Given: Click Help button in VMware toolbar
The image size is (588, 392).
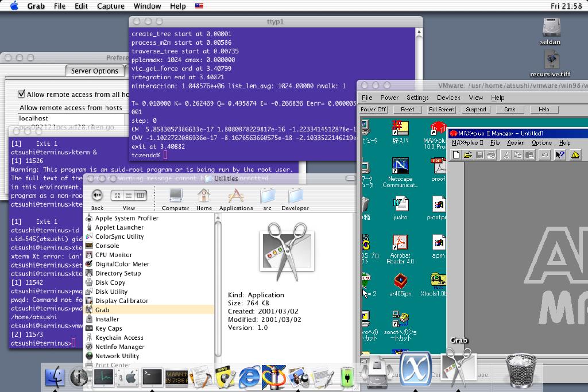Looking at the screenshot, I should pyautogui.click(x=544, y=110).
